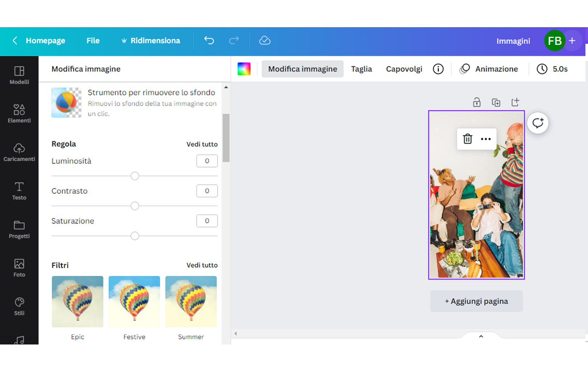Click the Luminosità value field

tap(207, 161)
